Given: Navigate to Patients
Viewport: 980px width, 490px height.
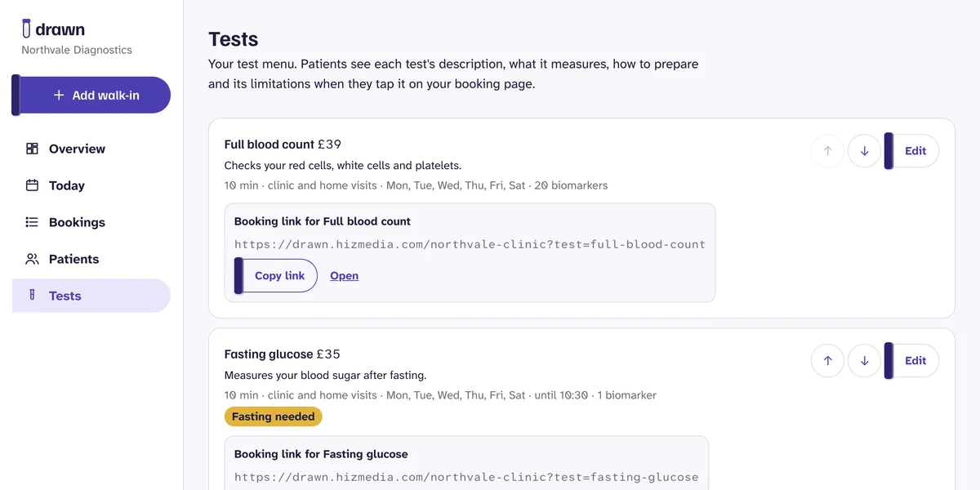Looking at the screenshot, I should [91, 259].
